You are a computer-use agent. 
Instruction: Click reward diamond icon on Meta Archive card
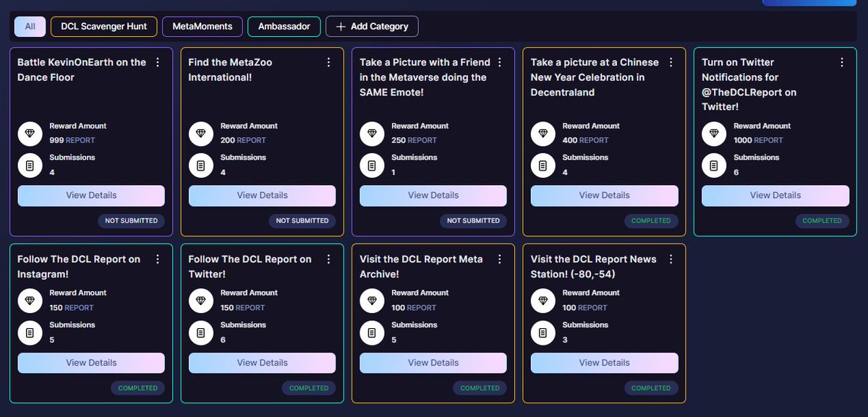click(x=372, y=301)
